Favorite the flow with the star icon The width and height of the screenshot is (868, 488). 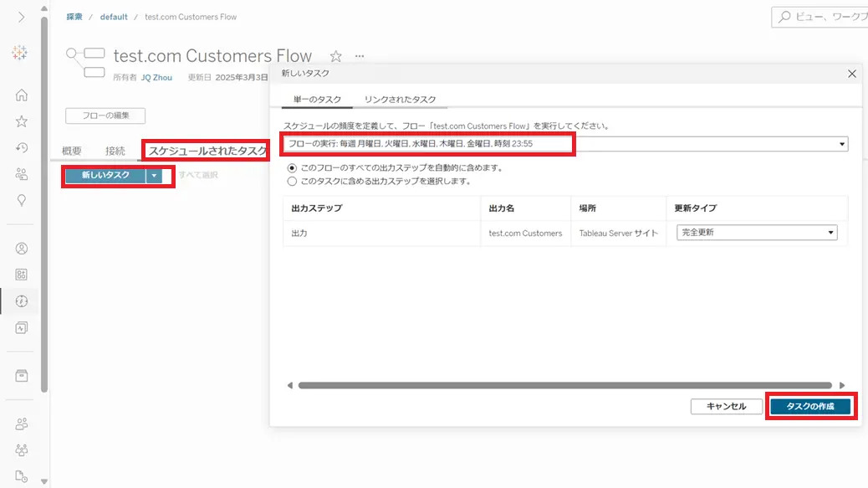point(335,56)
